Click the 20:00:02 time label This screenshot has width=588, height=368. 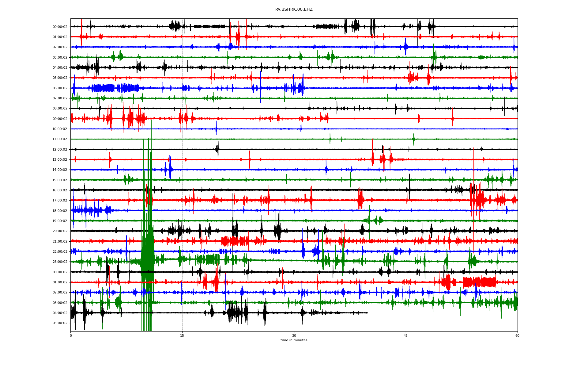coord(60,231)
